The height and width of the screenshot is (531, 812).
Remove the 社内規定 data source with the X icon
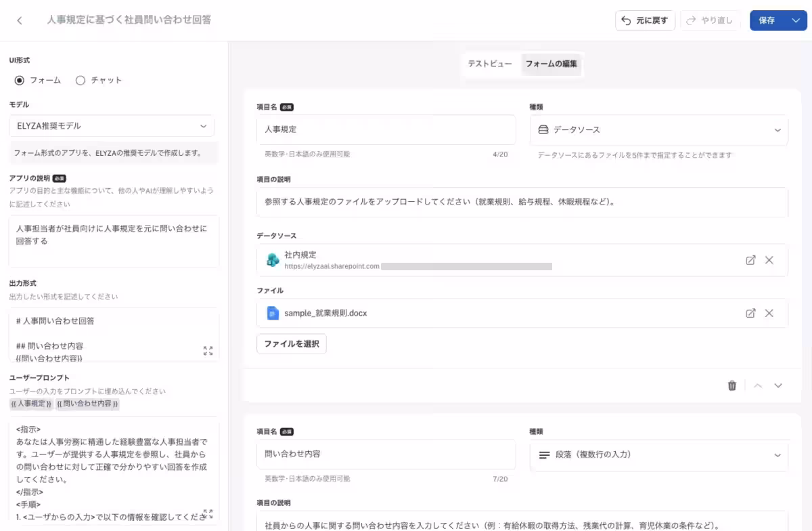point(769,259)
